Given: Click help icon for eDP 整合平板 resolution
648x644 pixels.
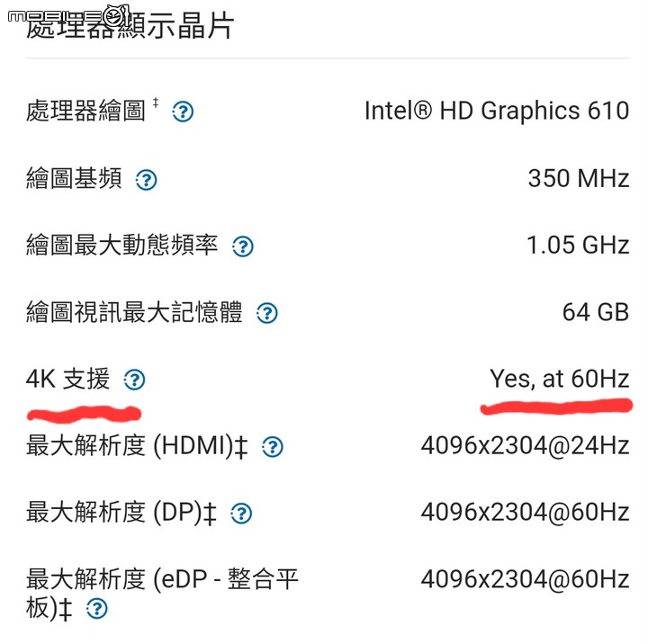Looking at the screenshot, I should pyautogui.click(x=96, y=609).
